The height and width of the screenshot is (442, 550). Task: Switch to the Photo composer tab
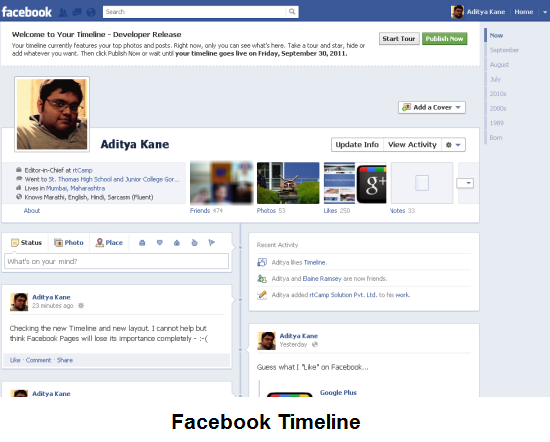pos(69,243)
